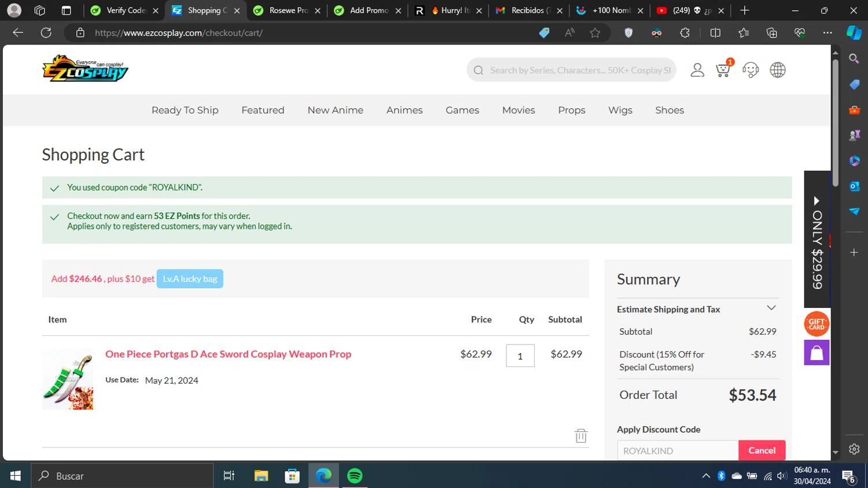Open notification center on taskbar
868x488 pixels.
click(x=849, y=476)
